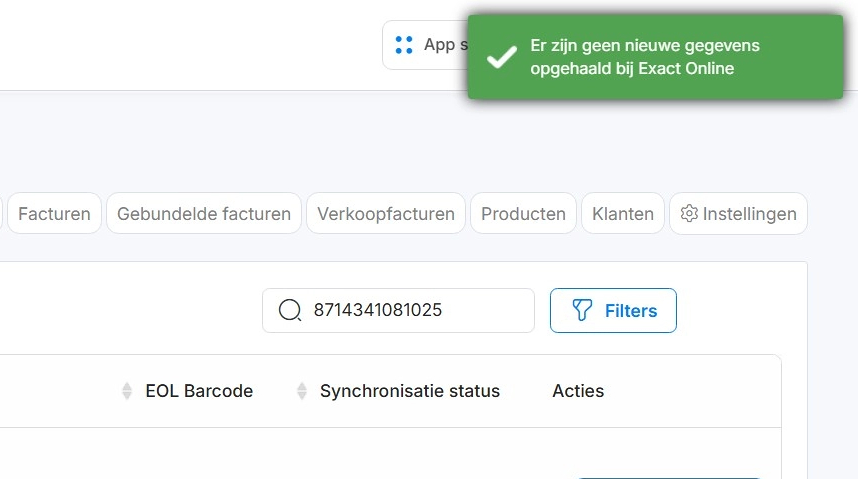Click the gear icon beside Instellingen
The height and width of the screenshot is (479, 858).
pos(688,213)
